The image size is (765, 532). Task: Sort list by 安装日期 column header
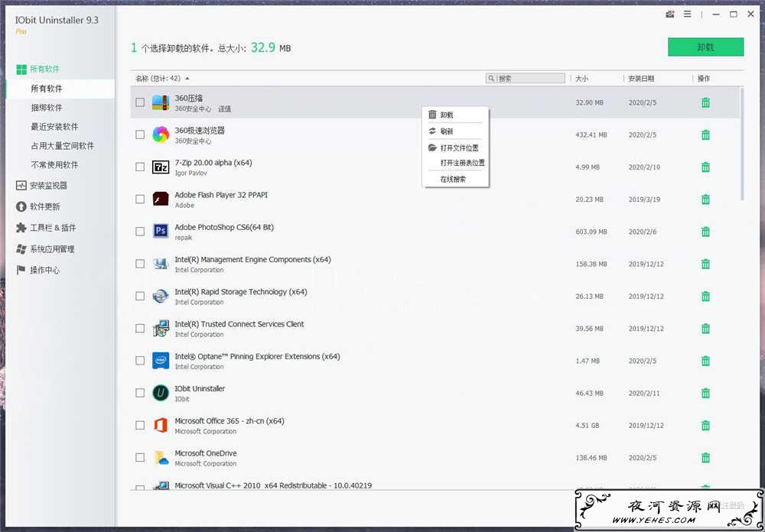tap(641, 79)
